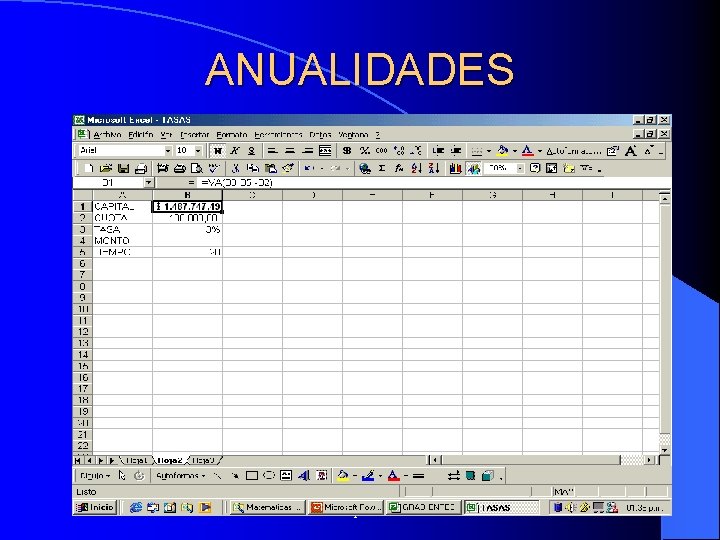Apply red font color
Viewport: 720px width, 540px height.
(x=528, y=151)
